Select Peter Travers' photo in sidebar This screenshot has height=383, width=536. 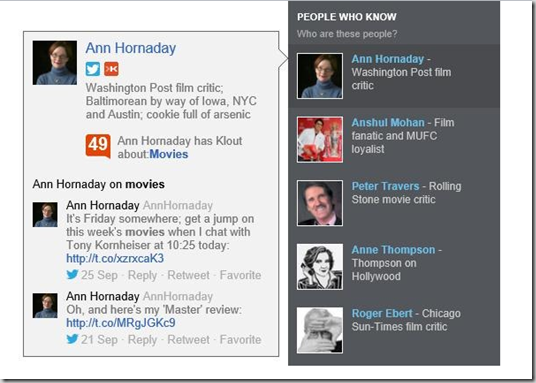click(x=320, y=203)
